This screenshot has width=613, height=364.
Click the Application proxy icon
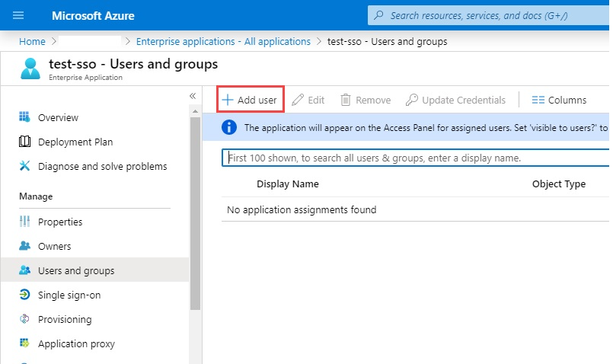24,343
